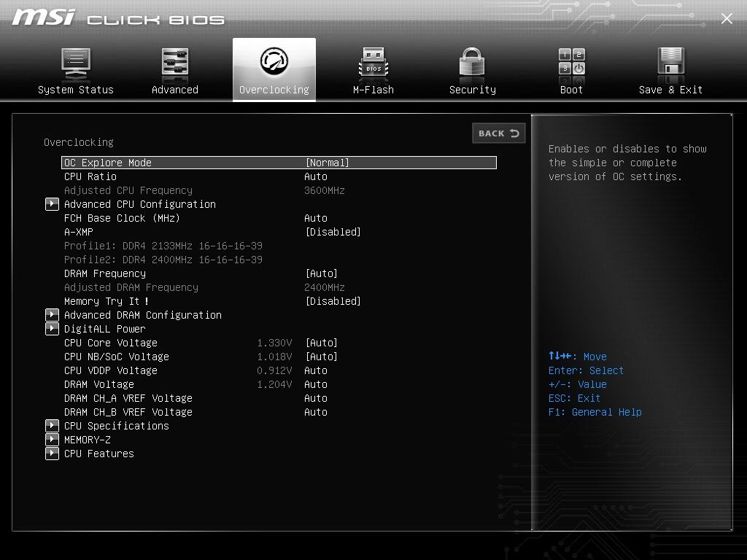The image size is (747, 560).
Task: Open Memory Try It ! [Disabled] option
Action: pos(333,301)
